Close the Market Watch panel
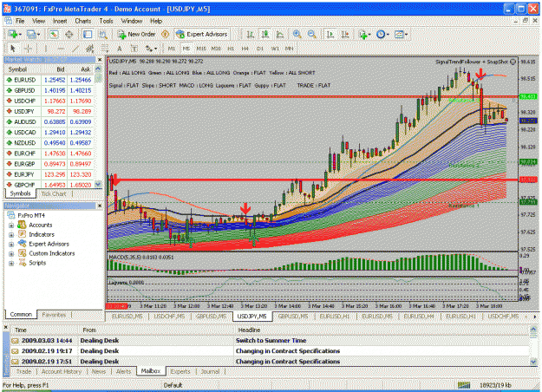 point(100,60)
